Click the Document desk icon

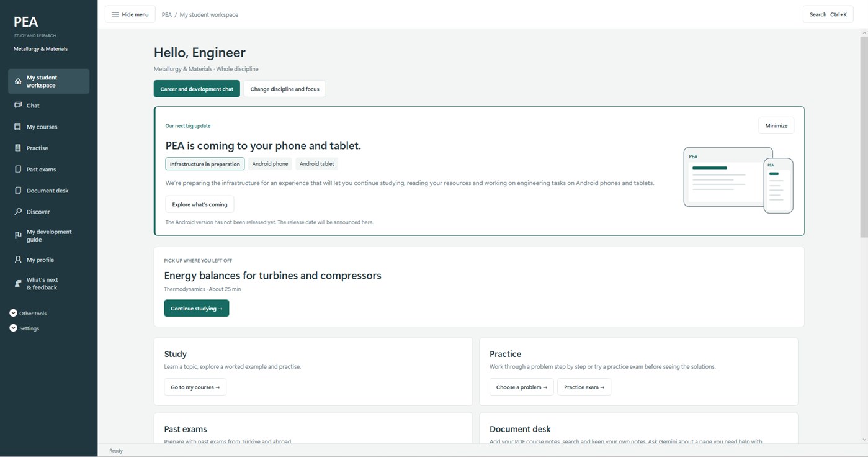tap(18, 190)
